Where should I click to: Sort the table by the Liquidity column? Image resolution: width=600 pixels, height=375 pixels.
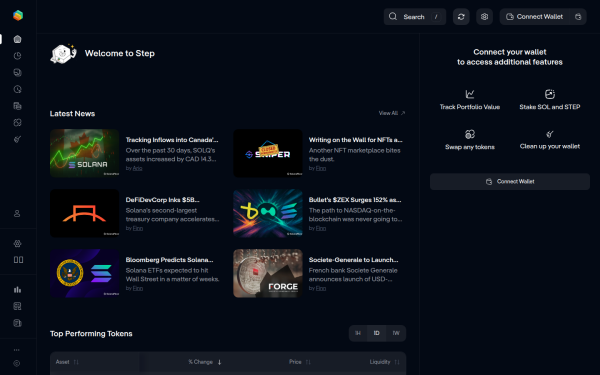coord(384,362)
